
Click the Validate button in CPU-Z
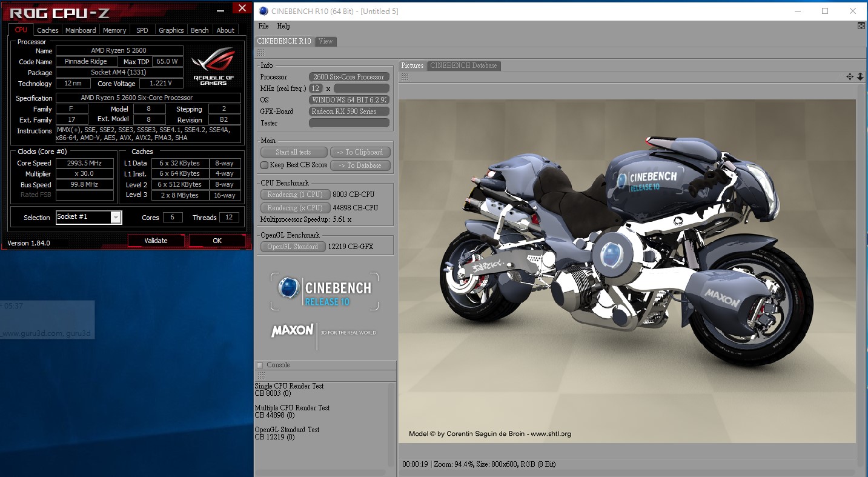coord(156,241)
